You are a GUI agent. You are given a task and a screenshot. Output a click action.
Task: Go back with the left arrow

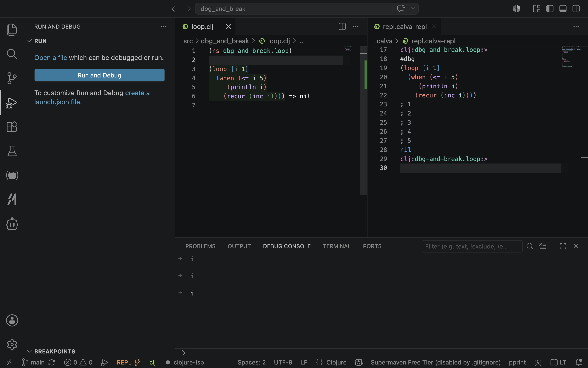[x=174, y=9]
